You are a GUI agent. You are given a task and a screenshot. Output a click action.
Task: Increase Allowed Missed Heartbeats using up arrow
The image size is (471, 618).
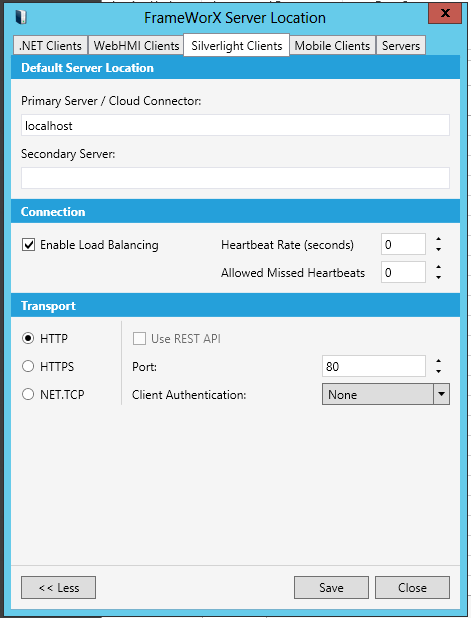pos(438,267)
